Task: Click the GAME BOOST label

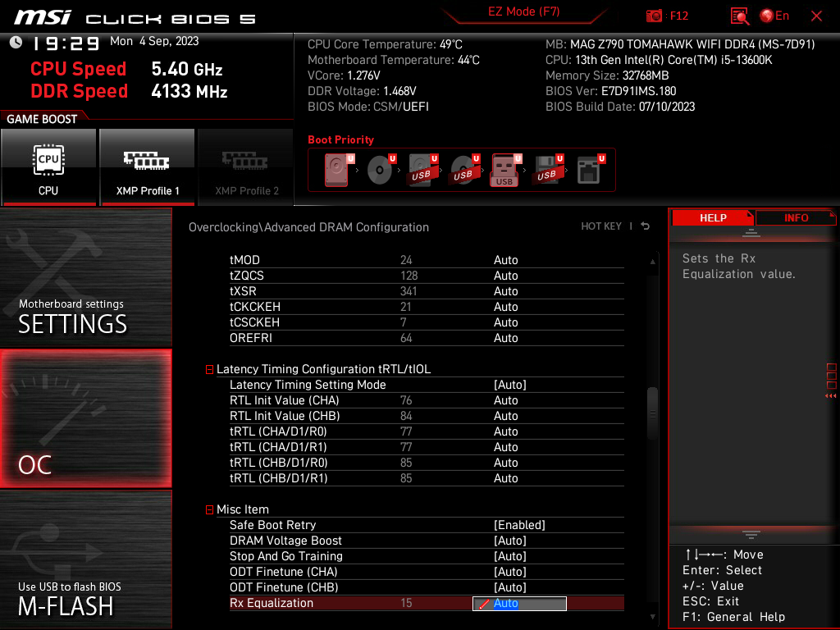Action: pyautogui.click(x=42, y=119)
